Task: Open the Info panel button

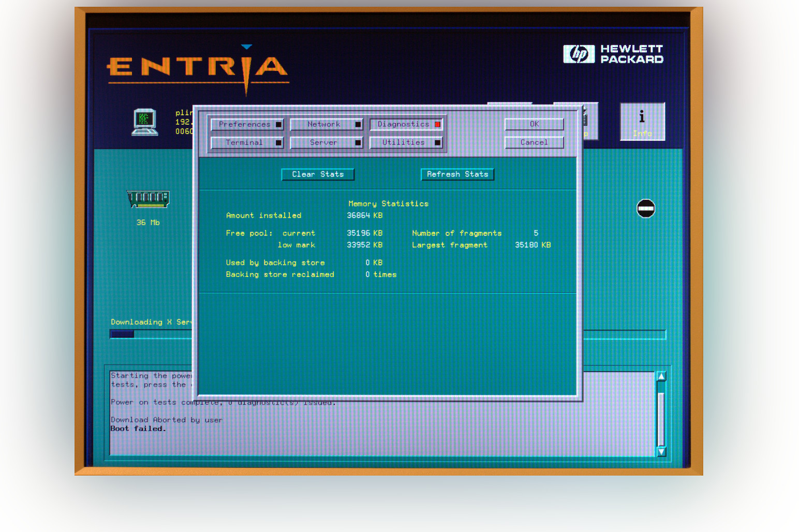Action: (642, 122)
